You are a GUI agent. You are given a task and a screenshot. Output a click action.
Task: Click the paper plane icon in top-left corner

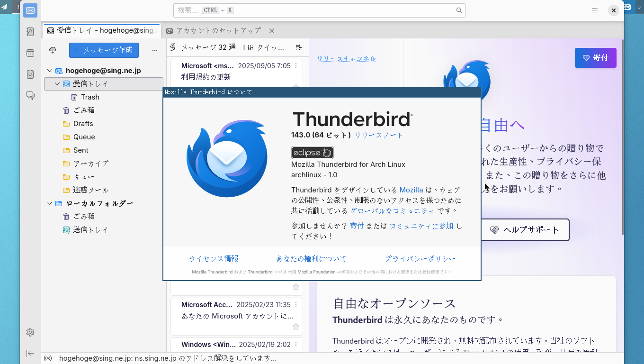[5, 7]
